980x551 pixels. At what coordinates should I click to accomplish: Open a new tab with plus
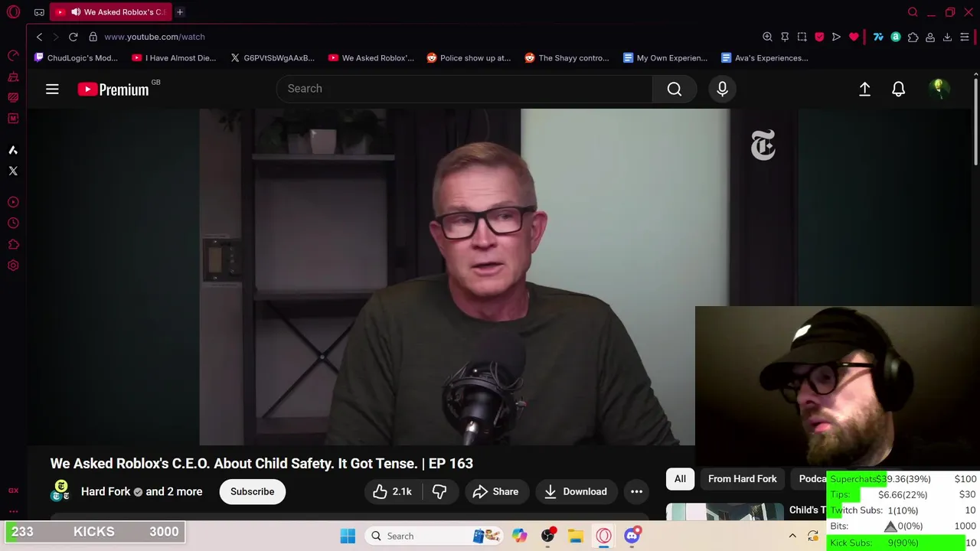180,12
